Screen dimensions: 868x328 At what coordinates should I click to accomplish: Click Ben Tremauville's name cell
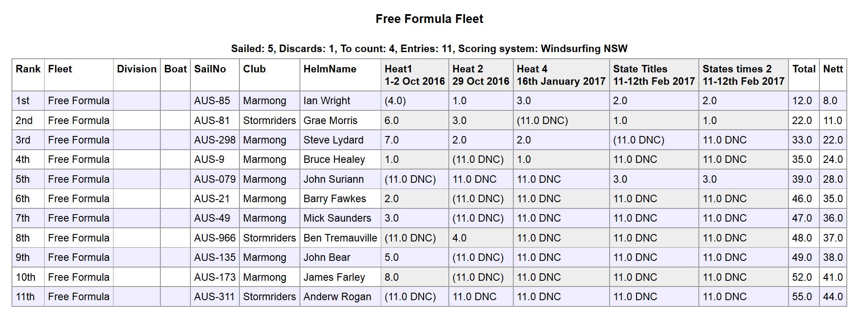pyautogui.click(x=340, y=238)
